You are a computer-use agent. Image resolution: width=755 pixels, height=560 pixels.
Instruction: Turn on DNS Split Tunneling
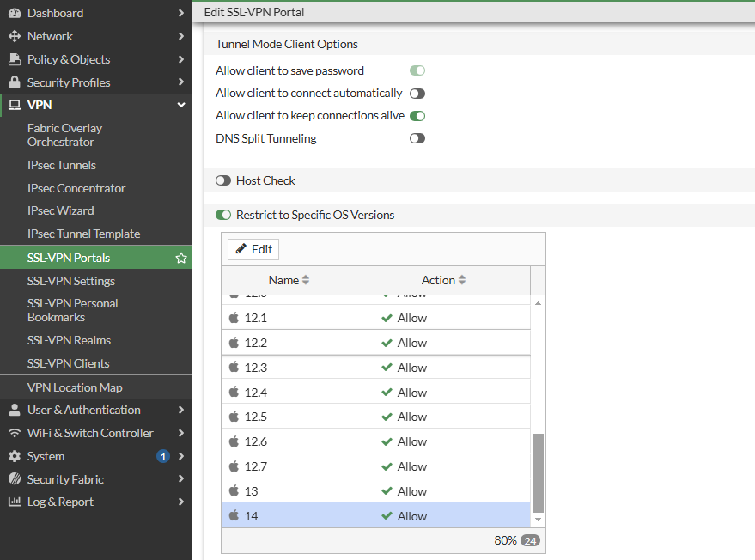pos(417,138)
